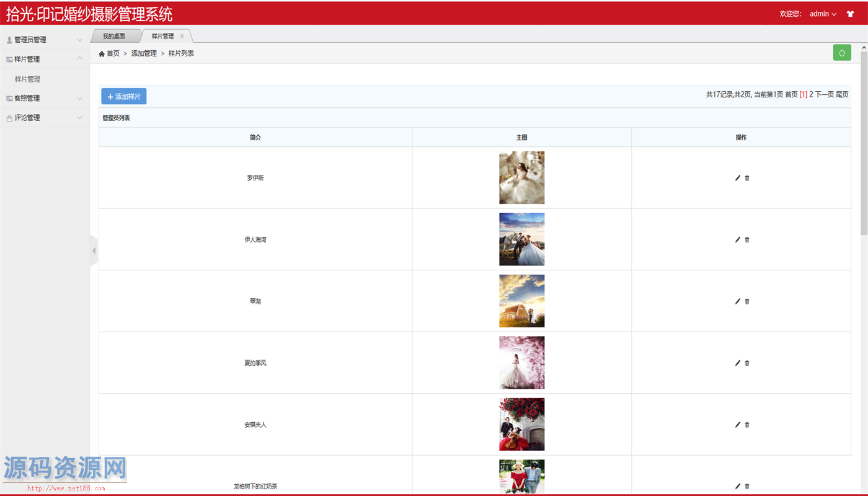
Task: Click edit pencil for 夏的季风
Action: pyautogui.click(x=737, y=363)
